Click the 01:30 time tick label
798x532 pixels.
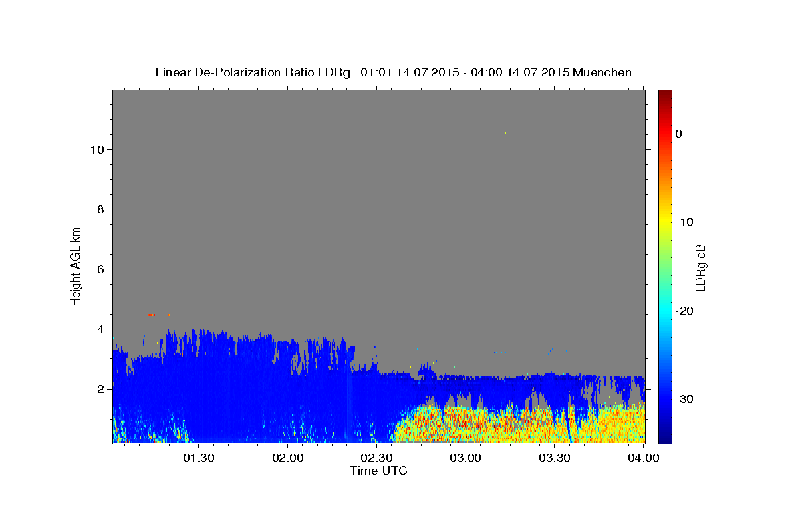pyautogui.click(x=198, y=458)
